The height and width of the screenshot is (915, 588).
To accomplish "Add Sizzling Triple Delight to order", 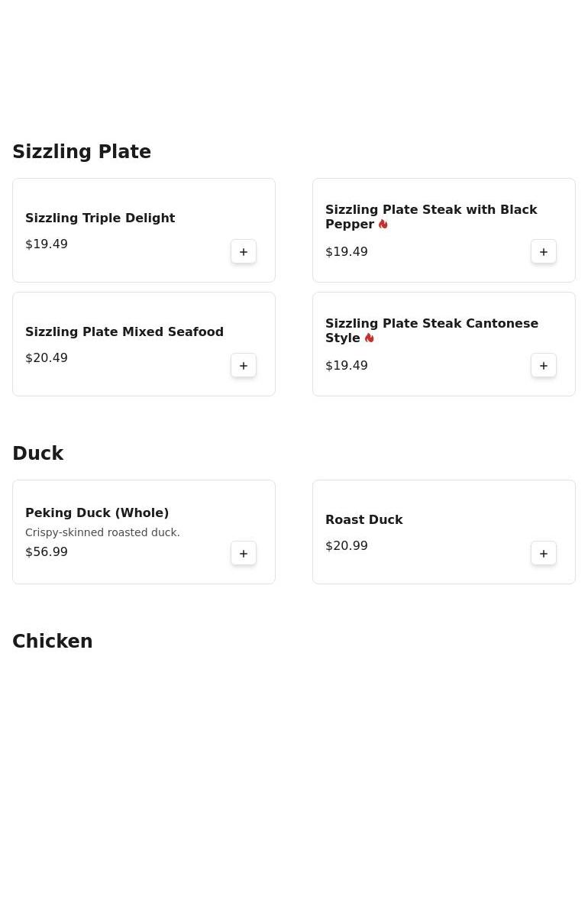I will click(x=244, y=252).
